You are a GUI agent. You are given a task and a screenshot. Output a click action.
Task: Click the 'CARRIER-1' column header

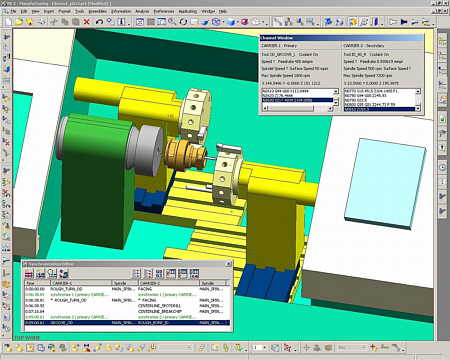pos(80,283)
